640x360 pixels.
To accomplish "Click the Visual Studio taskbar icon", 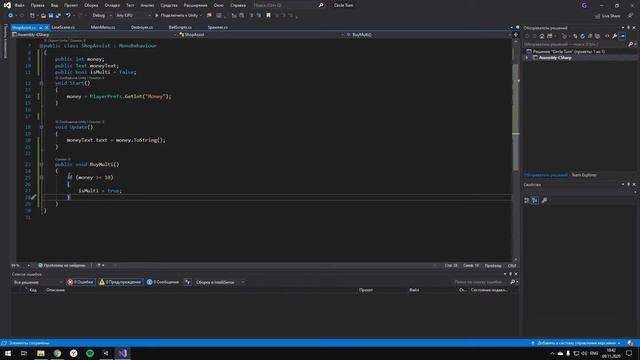I will 122,353.
